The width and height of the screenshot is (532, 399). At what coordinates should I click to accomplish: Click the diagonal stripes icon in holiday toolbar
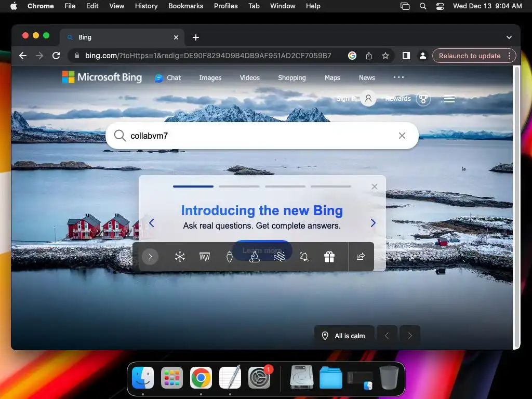click(279, 257)
